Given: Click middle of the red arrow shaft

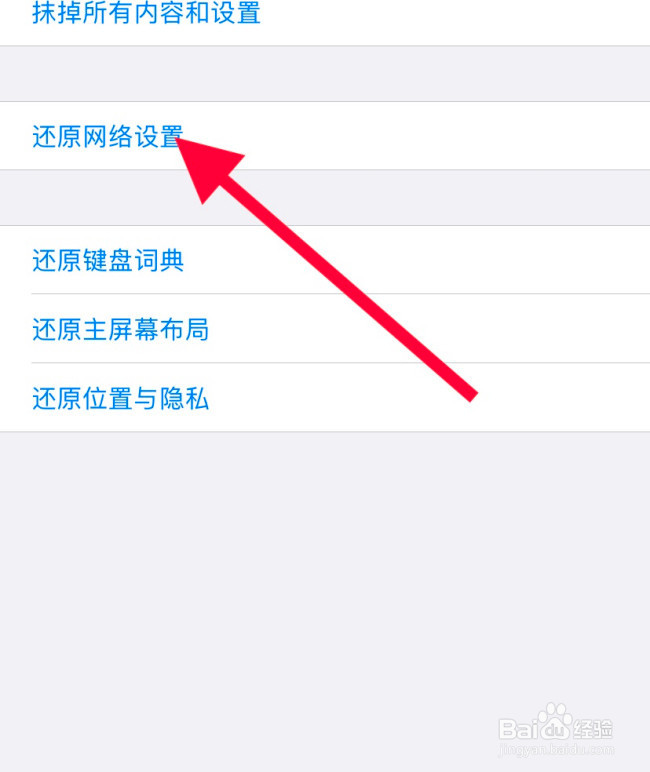Looking at the screenshot, I should [345, 286].
